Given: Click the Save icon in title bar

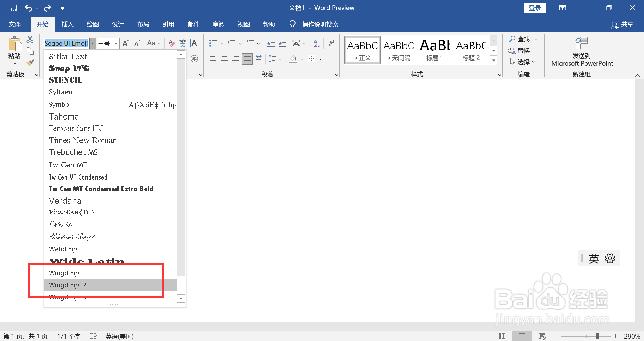Looking at the screenshot, I should (x=14, y=8).
